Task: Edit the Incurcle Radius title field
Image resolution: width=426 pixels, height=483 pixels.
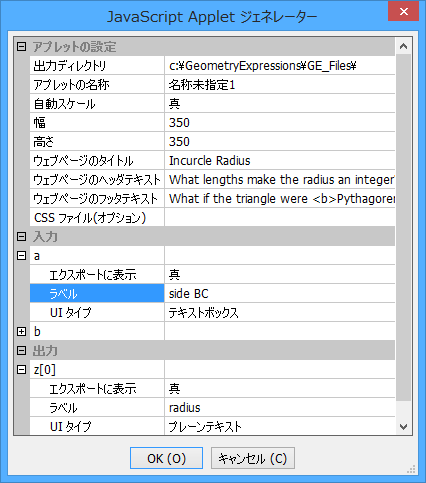Action: pos(280,161)
